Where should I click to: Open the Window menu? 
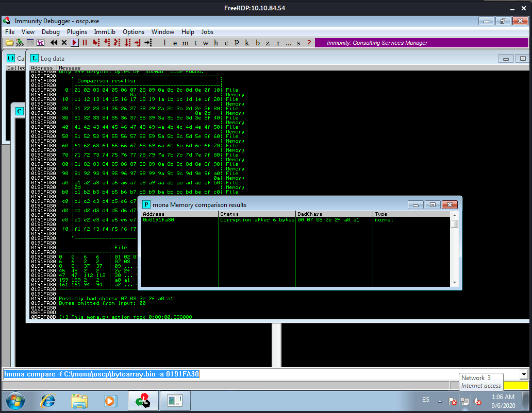(163, 32)
